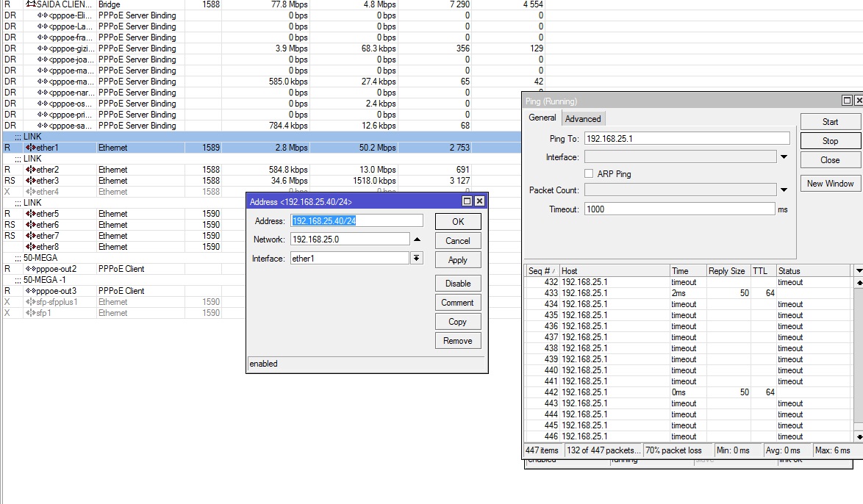Click the Address input field
Viewport: 863px width, 504px height.
pyautogui.click(x=357, y=220)
